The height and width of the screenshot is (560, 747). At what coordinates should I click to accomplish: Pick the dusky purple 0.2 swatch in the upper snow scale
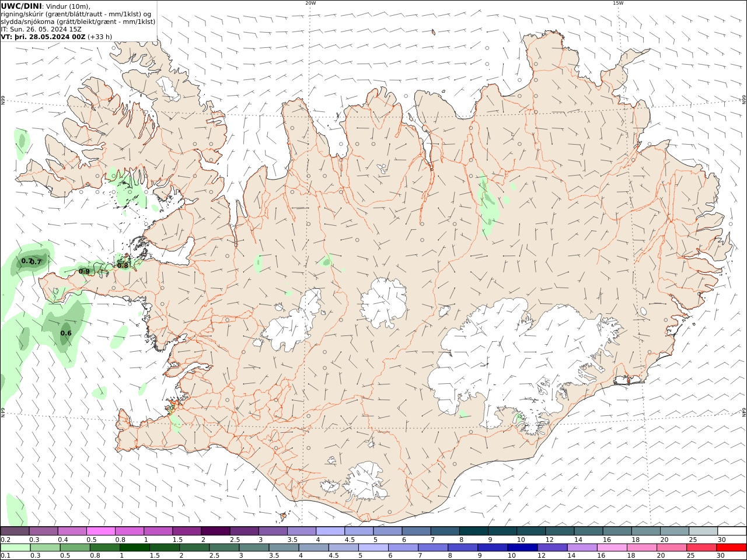(15, 531)
